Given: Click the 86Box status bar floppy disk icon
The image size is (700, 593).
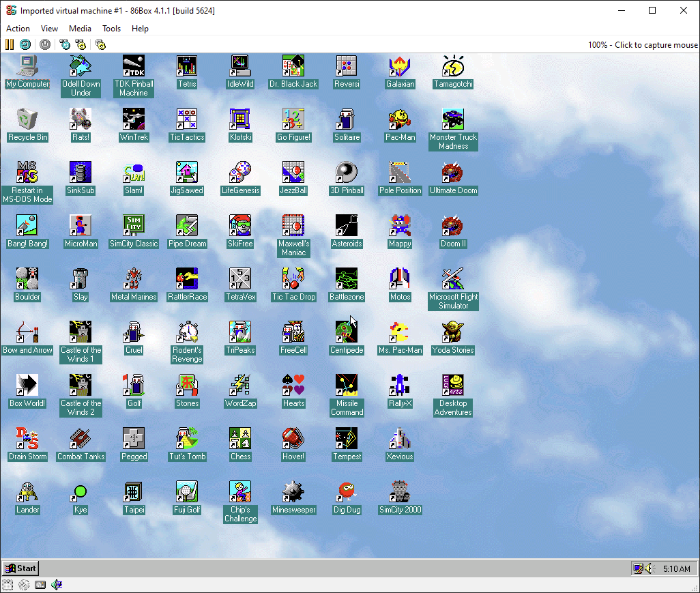Looking at the screenshot, I should (8, 585).
